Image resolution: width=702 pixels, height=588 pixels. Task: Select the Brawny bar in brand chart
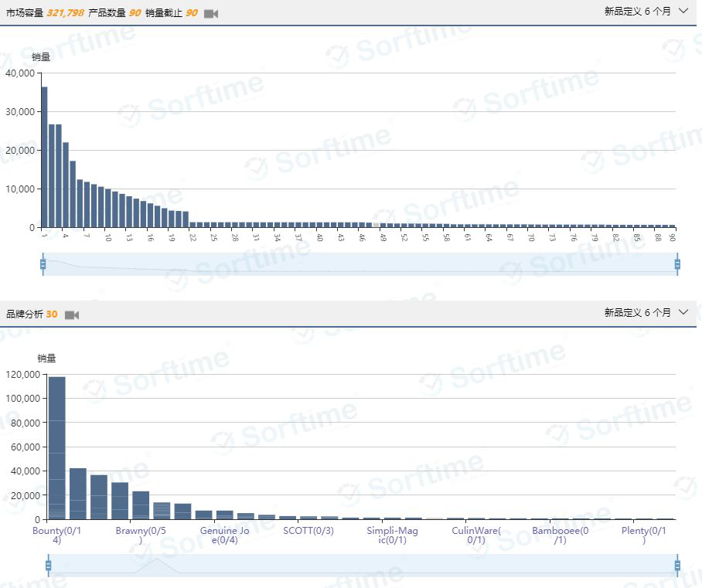click(x=141, y=505)
